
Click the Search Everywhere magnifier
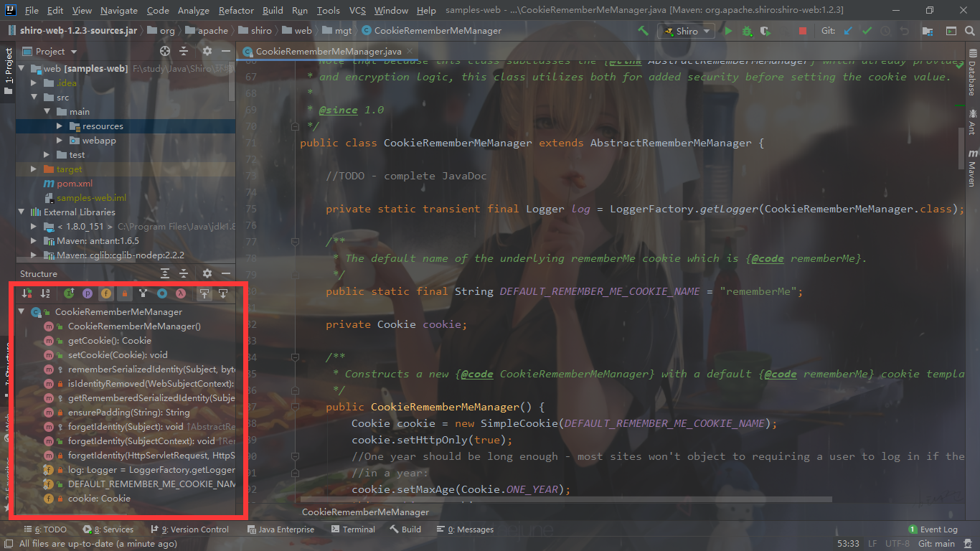pyautogui.click(x=969, y=31)
